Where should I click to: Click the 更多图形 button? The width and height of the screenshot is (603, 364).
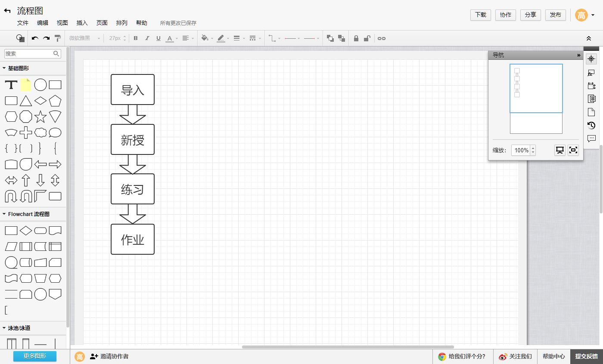(35, 356)
